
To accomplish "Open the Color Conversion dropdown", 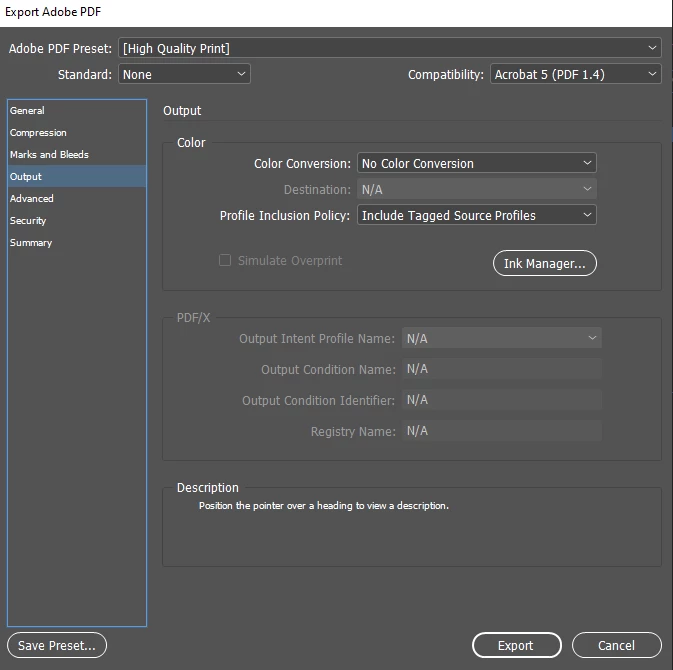I will tap(476, 164).
